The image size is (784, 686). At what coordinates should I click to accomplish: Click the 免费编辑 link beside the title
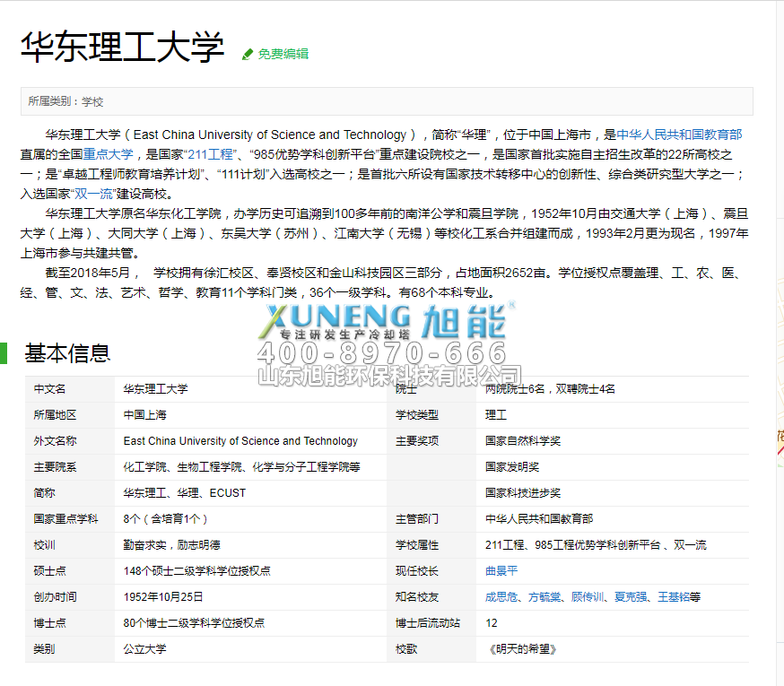coord(283,54)
